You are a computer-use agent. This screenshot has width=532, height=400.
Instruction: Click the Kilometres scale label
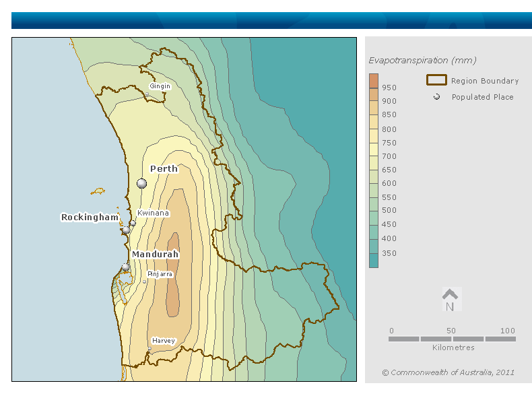coord(453,347)
